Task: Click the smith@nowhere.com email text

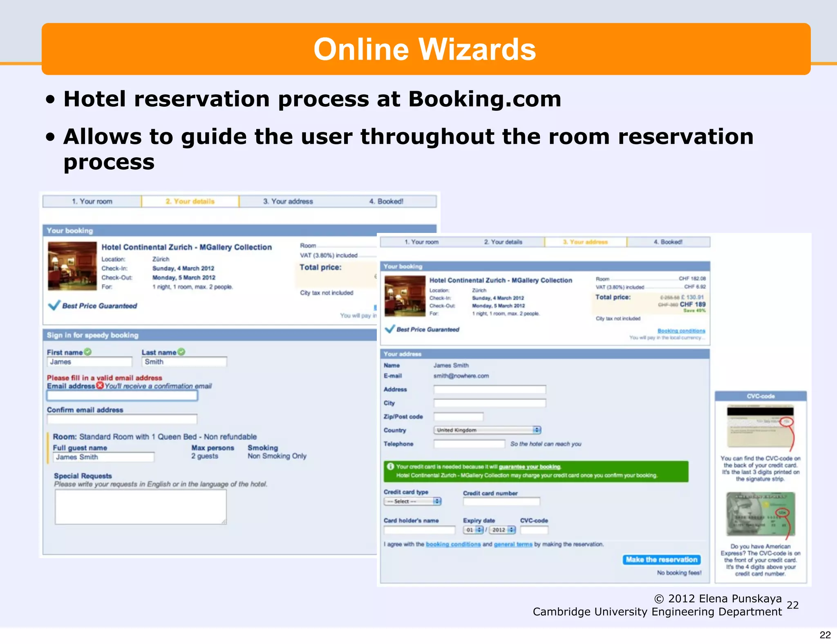Action: 461,376
